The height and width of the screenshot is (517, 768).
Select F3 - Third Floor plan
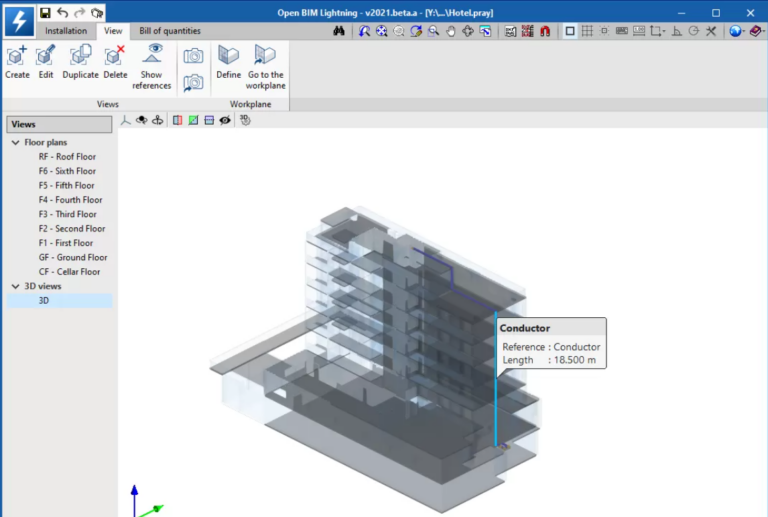[68, 214]
